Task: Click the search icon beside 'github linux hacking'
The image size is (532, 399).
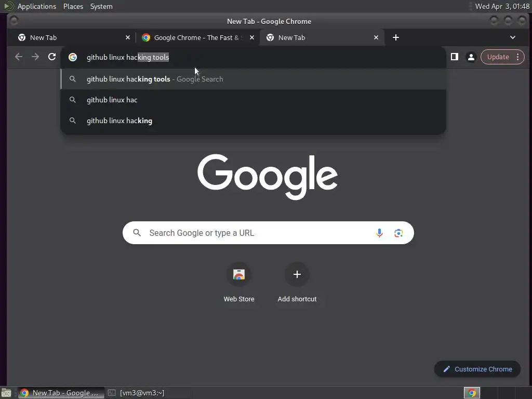Action: coord(72,121)
